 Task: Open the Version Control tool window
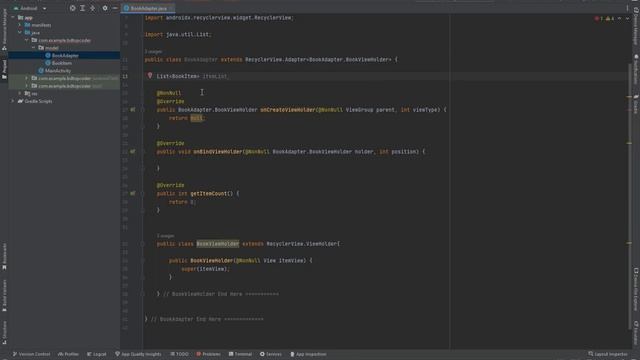[x=31, y=354]
